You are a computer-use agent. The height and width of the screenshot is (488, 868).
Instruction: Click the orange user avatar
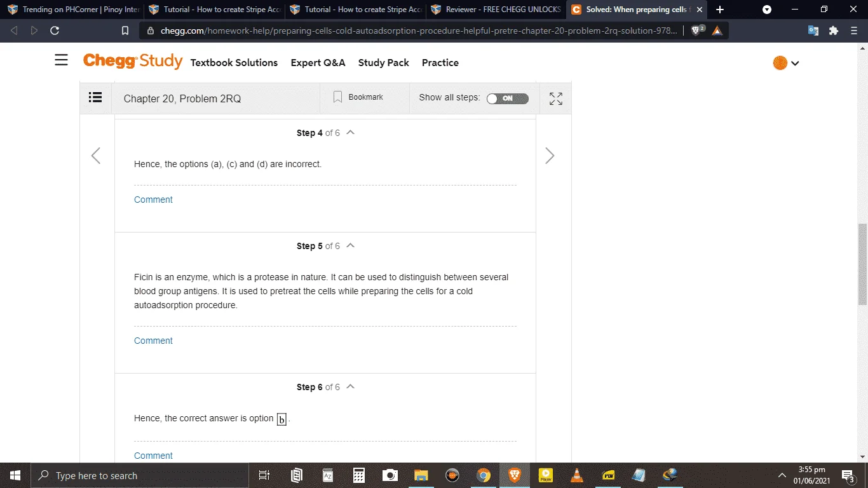pyautogui.click(x=780, y=63)
